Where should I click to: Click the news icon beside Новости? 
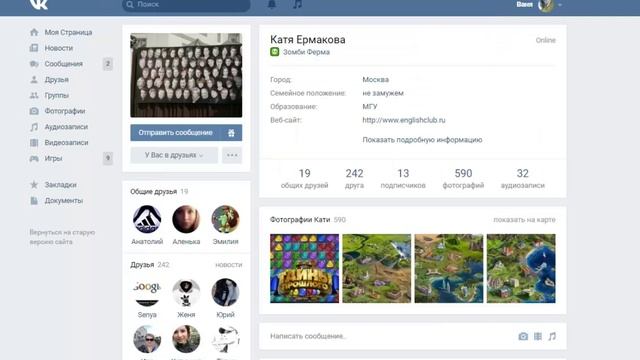(x=34, y=48)
